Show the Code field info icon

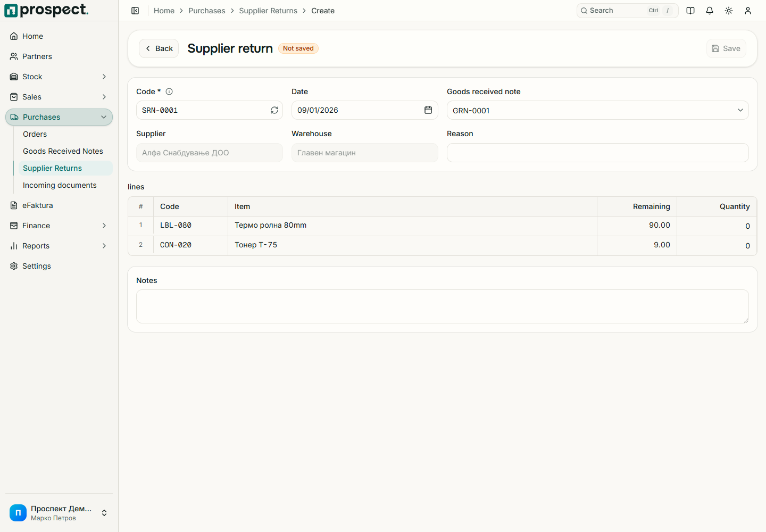169,92
